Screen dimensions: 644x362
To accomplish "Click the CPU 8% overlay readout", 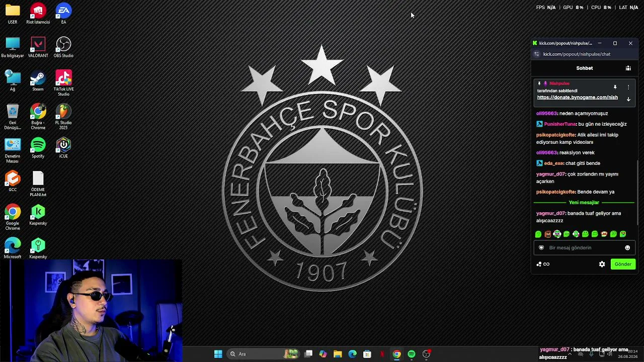I will [x=601, y=8].
